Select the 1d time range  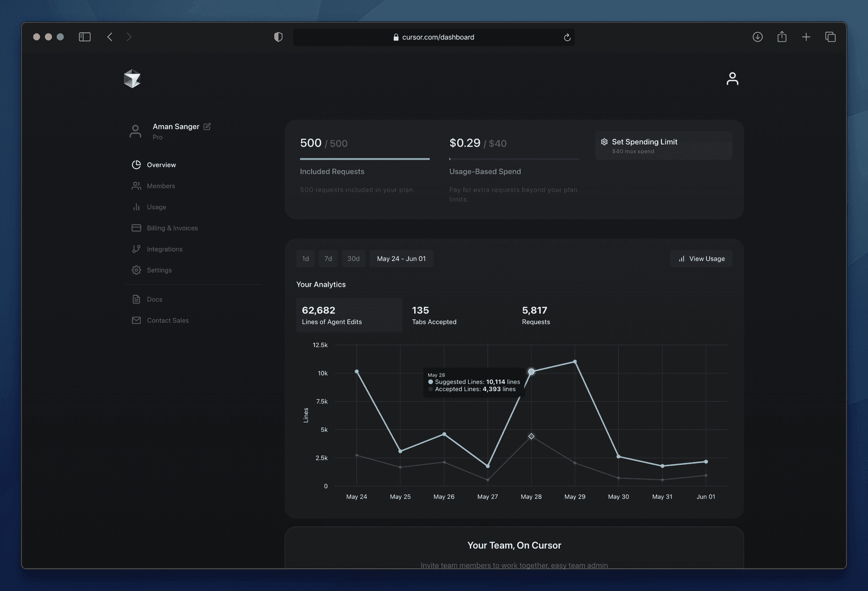pos(306,259)
